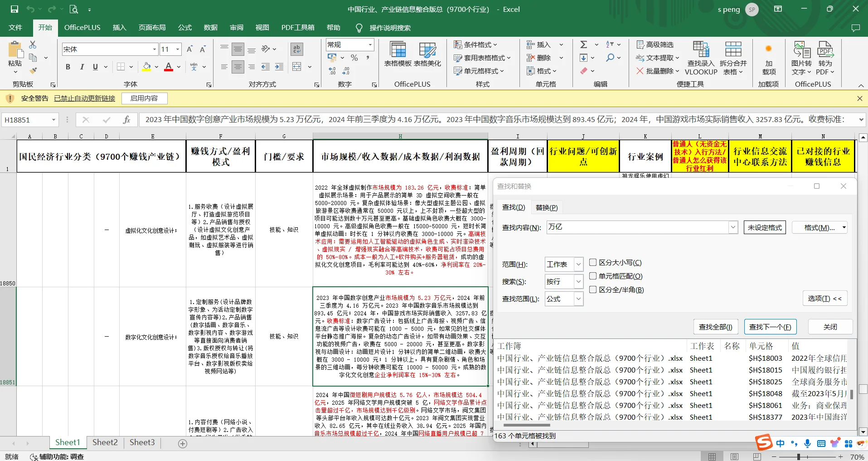Open the font size 11 dropdown

[178, 49]
